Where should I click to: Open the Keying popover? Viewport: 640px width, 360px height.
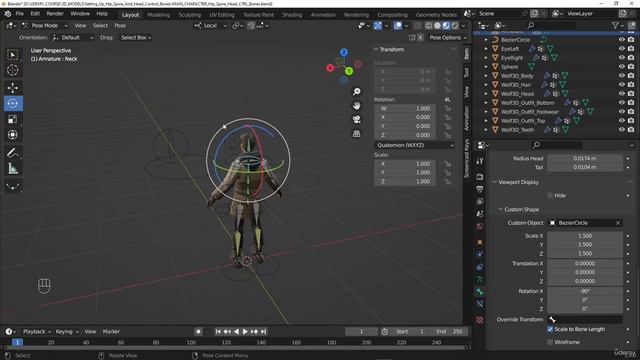tap(67, 331)
